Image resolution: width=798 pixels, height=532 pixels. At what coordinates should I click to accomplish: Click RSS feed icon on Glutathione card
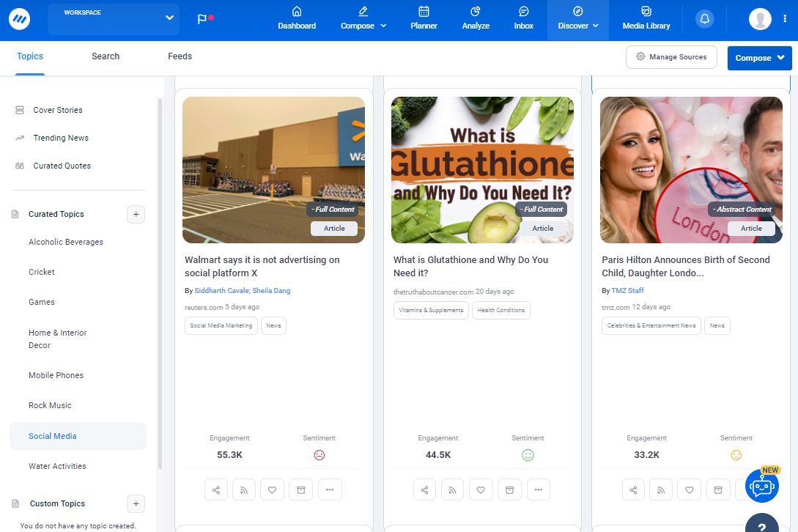tap(452, 489)
